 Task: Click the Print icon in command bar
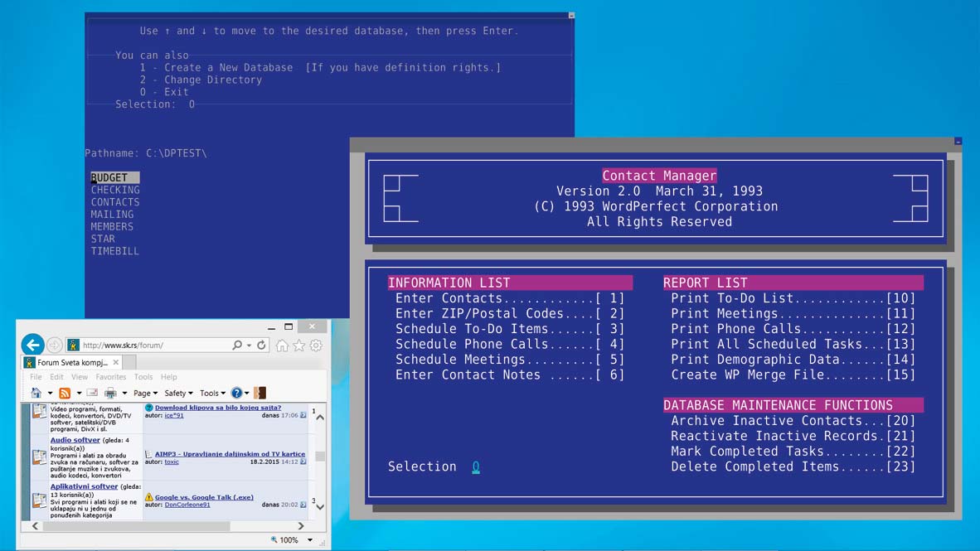tap(110, 393)
